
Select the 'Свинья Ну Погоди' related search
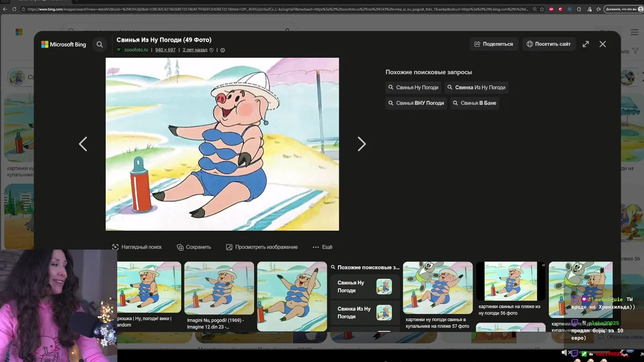(x=413, y=87)
